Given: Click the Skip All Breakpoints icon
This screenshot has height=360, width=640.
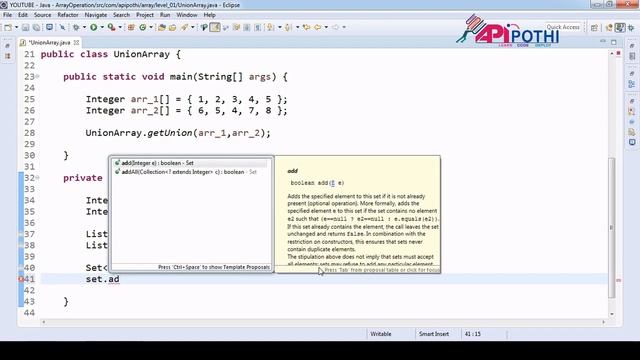Looking at the screenshot, I should point(62,27).
